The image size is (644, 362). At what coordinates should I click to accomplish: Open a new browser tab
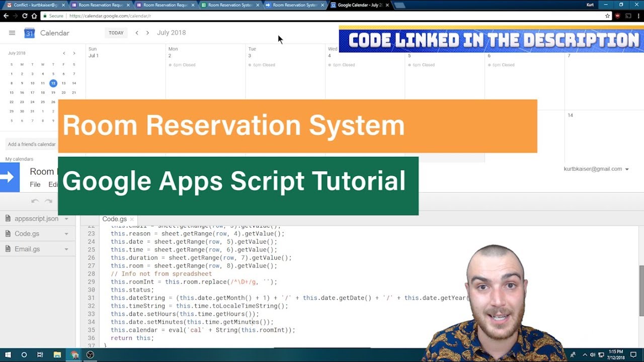point(400,5)
